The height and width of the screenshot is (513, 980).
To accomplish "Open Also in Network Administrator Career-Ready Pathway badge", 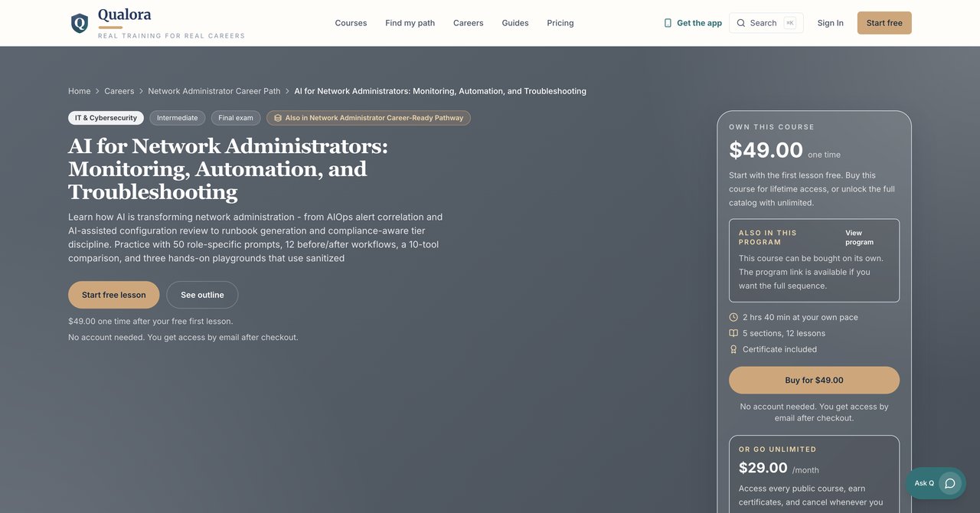I will click(368, 118).
